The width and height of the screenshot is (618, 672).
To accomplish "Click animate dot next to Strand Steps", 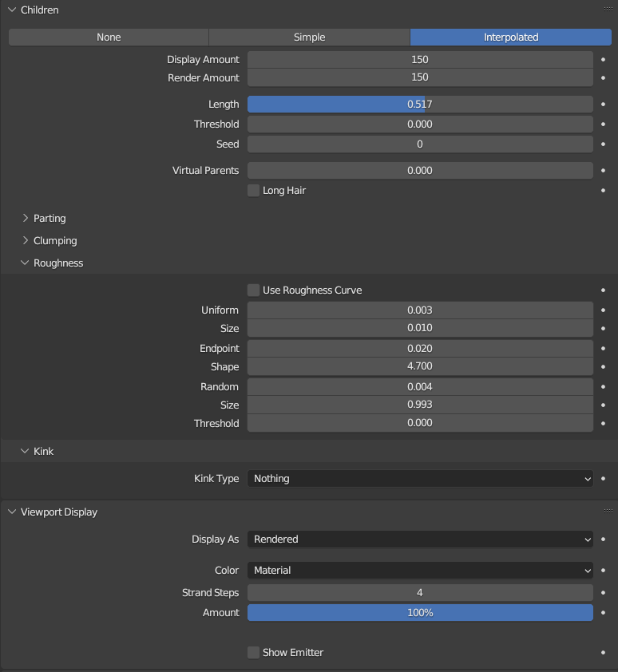I will 603,593.
